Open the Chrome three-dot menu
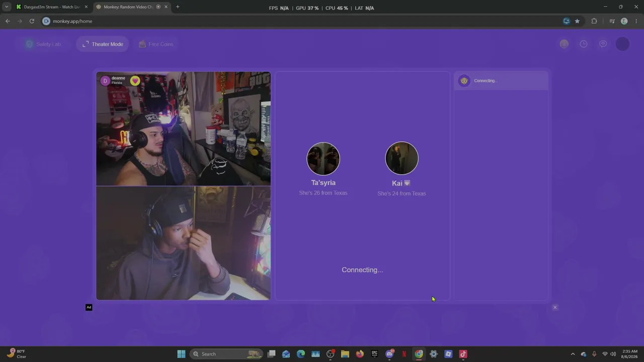The height and width of the screenshot is (362, 644). click(x=637, y=21)
